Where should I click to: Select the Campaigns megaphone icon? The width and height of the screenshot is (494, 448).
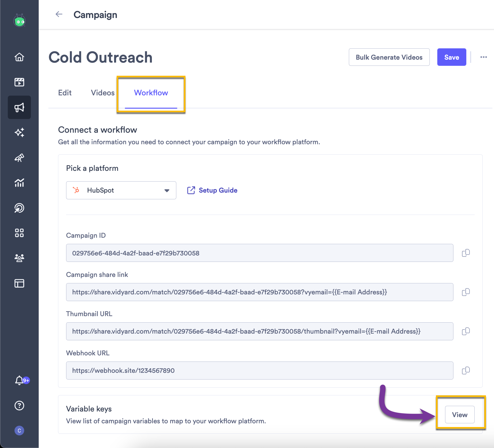coord(19,107)
